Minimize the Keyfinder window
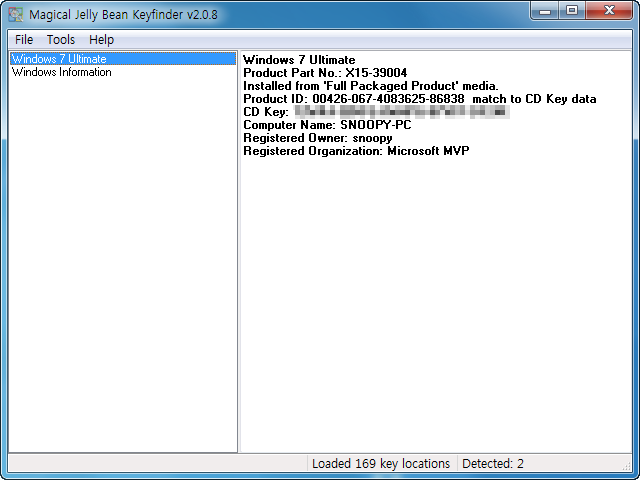 pyautogui.click(x=545, y=11)
